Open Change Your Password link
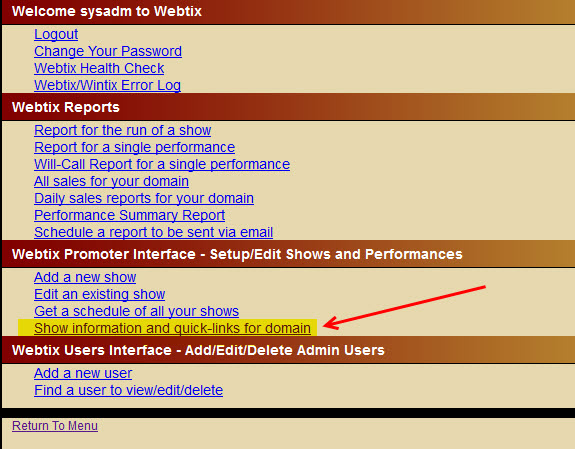This screenshot has width=575, height=449. point(108,51)
